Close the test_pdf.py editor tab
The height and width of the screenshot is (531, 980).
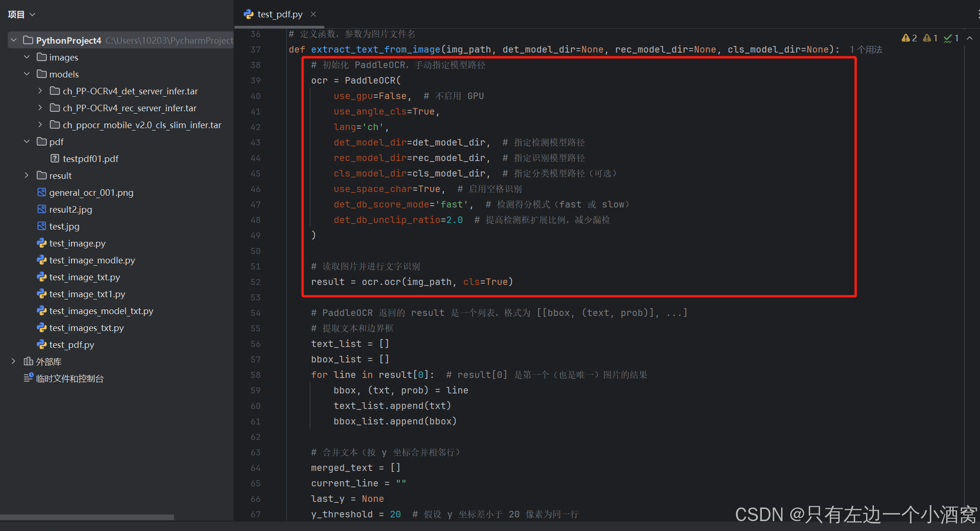(313, 15)
